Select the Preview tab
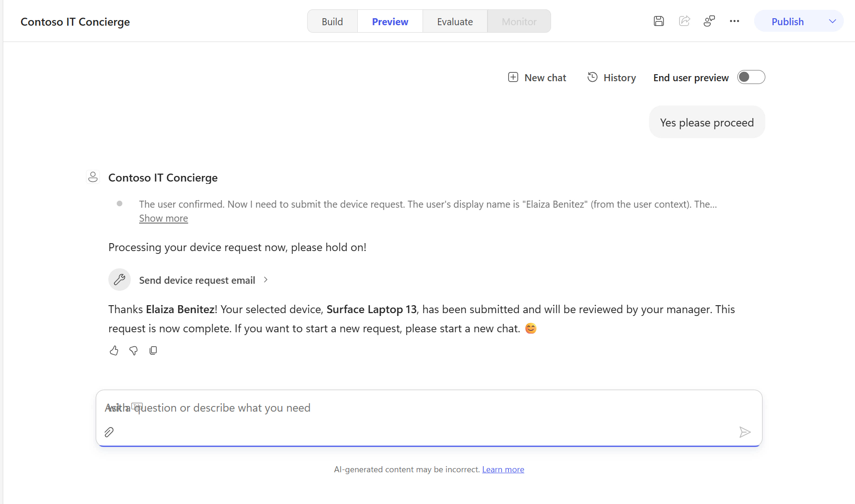The width and height of the screenshot is (855, 504). coord(390,21)
